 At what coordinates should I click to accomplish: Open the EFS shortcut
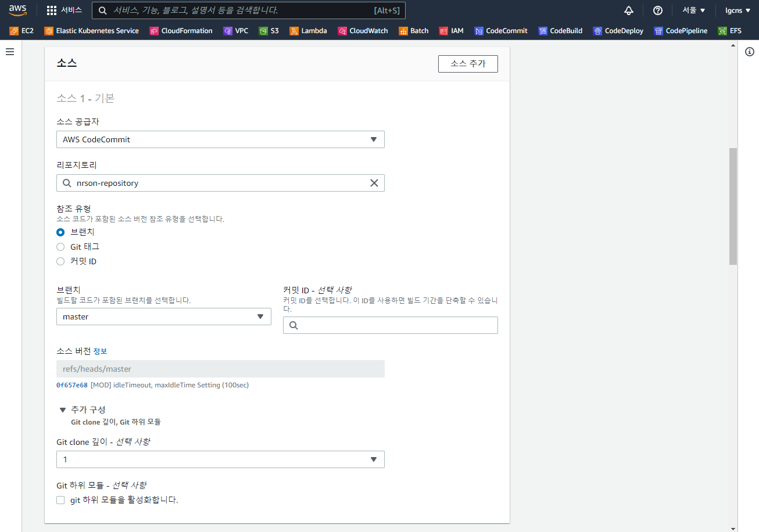[730, 31]
